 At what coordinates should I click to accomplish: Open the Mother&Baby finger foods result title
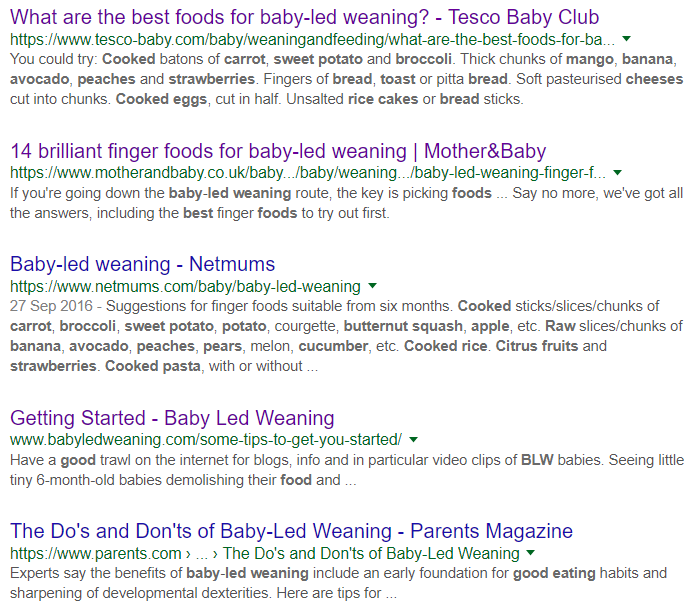[278, 151]
